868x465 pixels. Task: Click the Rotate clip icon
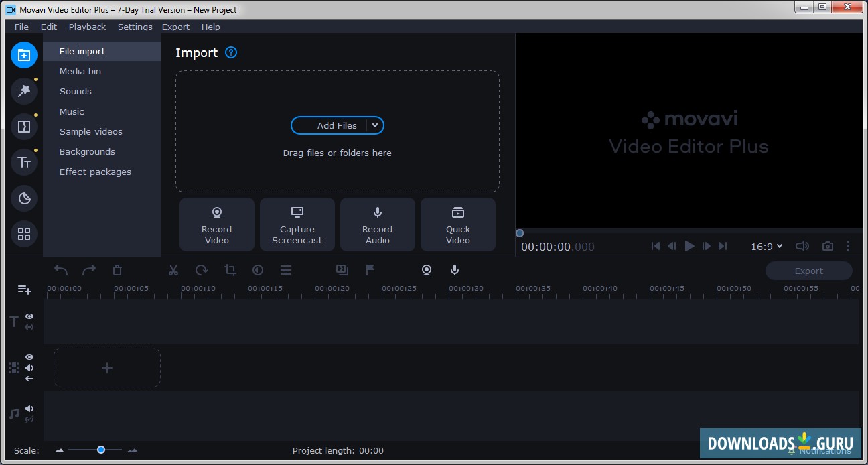202,270
